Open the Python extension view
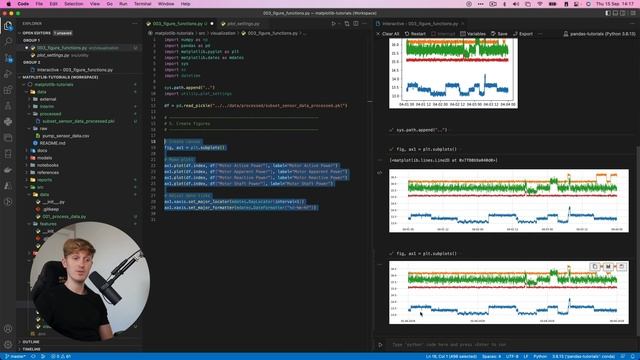Screen dimensions: 640x360 tap(8, 122)
